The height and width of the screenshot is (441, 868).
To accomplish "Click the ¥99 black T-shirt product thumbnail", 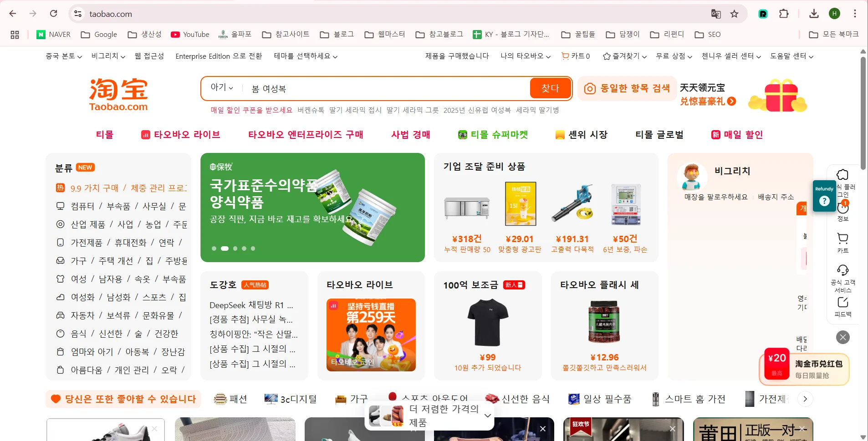I will click(488, 323).
